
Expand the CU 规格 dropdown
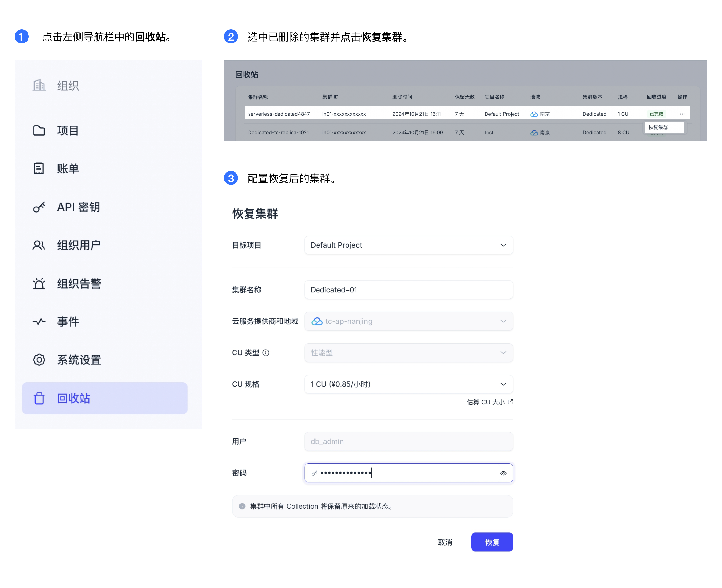(408, 384)
